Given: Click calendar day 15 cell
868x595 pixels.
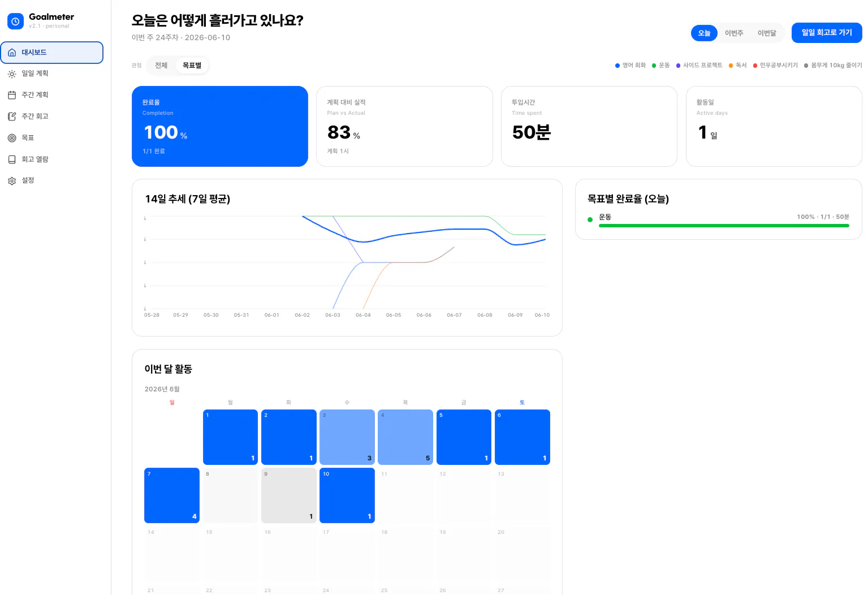Looking at the screenshot, I should pos(230,554).
